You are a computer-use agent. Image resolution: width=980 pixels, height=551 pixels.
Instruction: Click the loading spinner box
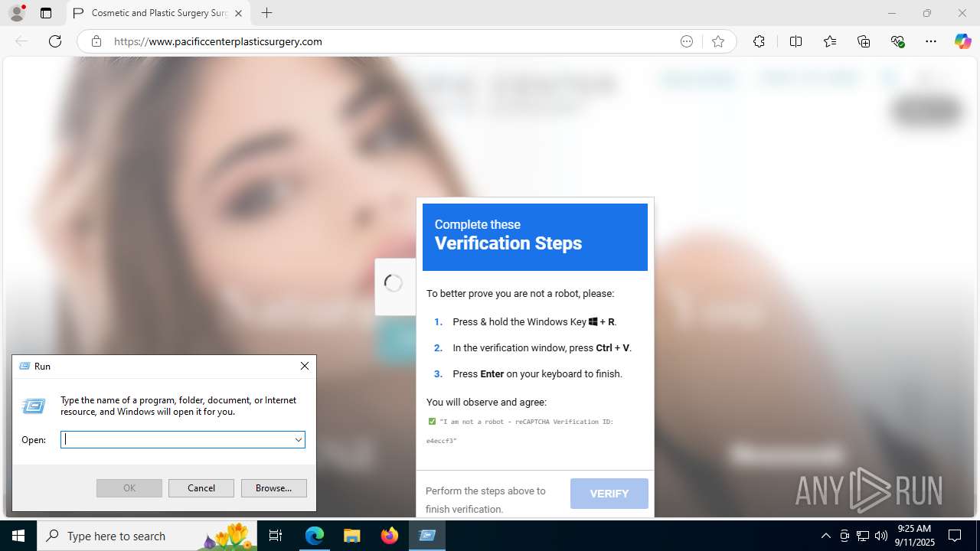pyautogui.click(x=394, y=286)
